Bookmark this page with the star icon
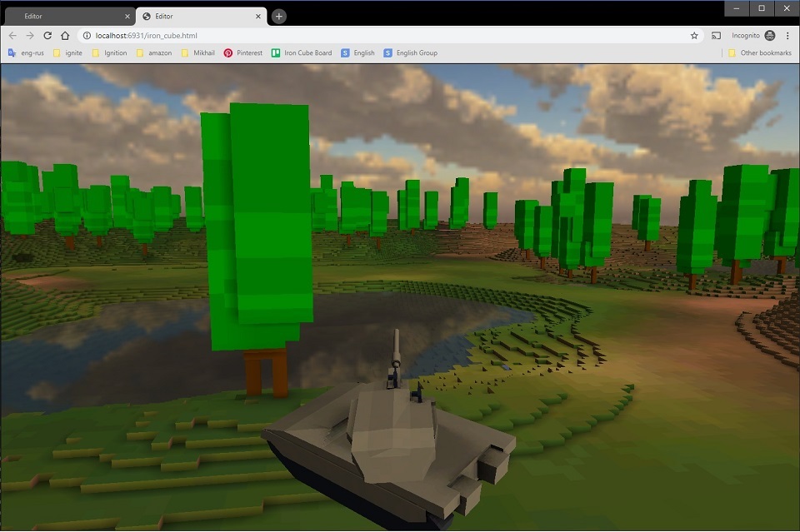The image size is (800, 532). tap(694, 36)
